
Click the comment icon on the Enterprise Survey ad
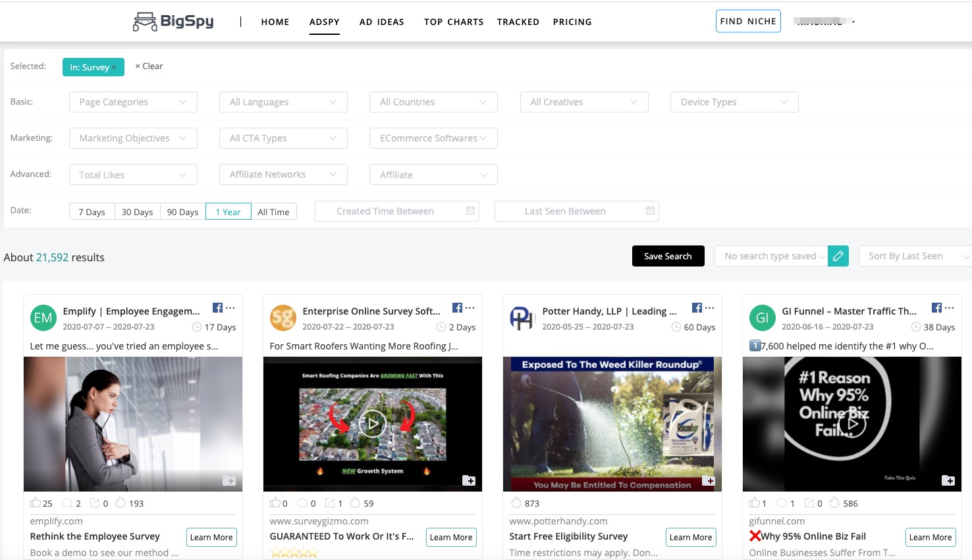[x=303, y=502]
